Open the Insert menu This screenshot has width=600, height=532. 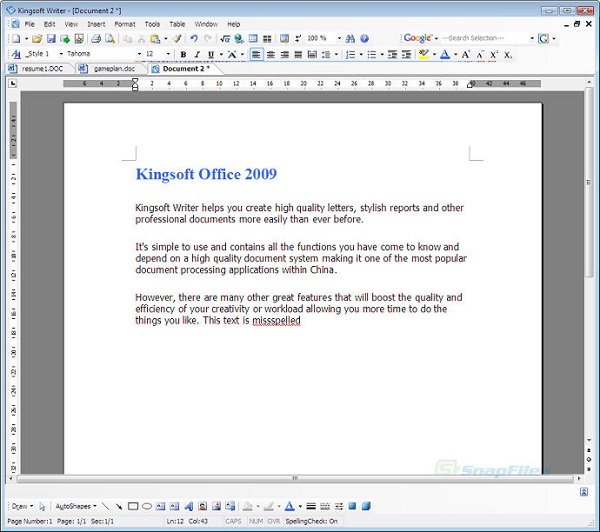[x=96, y=24]
